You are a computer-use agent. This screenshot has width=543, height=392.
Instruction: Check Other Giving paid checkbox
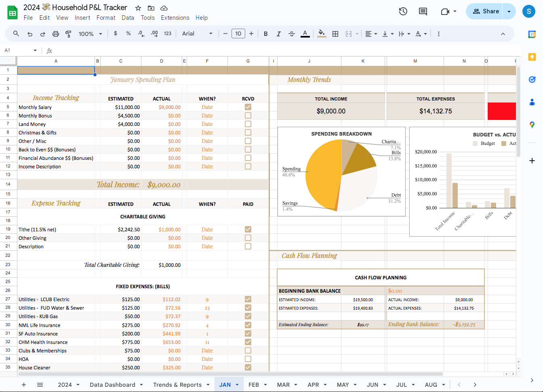pyautogui.click(x=248, y=238)
